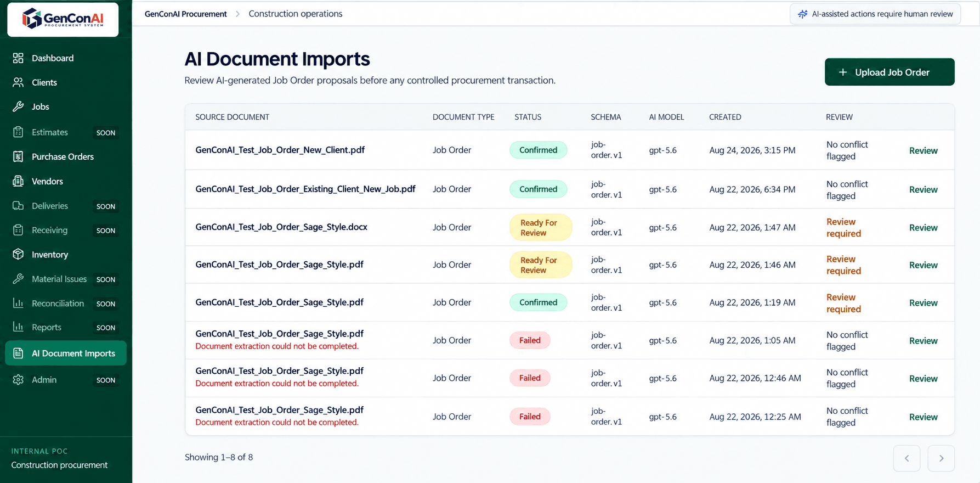The image size is (980, 483).
Task: Click the CREATED column header
Action: [725, 117]
